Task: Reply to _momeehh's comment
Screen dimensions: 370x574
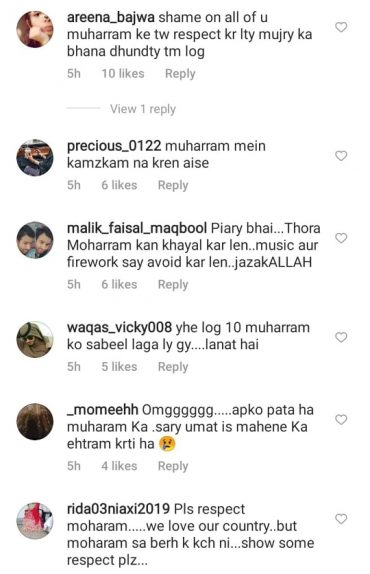Action: (173, 466)
